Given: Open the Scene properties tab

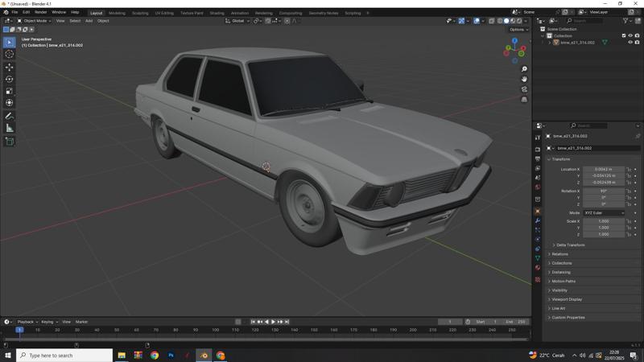Looking at the screenshot, I should (x=538, y=178).
